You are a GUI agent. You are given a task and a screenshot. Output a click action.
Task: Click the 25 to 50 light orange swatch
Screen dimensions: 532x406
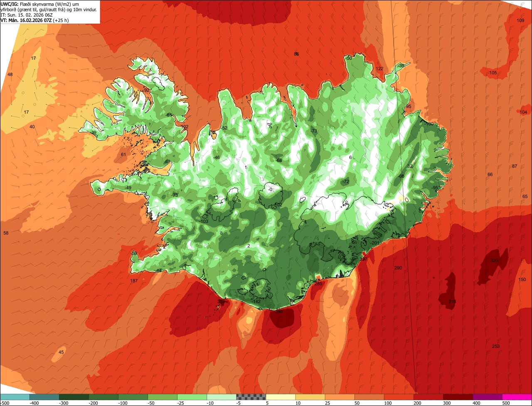click(x=340, y=397)
